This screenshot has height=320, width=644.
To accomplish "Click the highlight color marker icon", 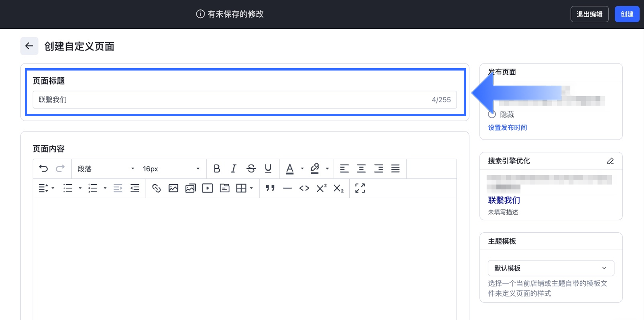I will (314, 168).
